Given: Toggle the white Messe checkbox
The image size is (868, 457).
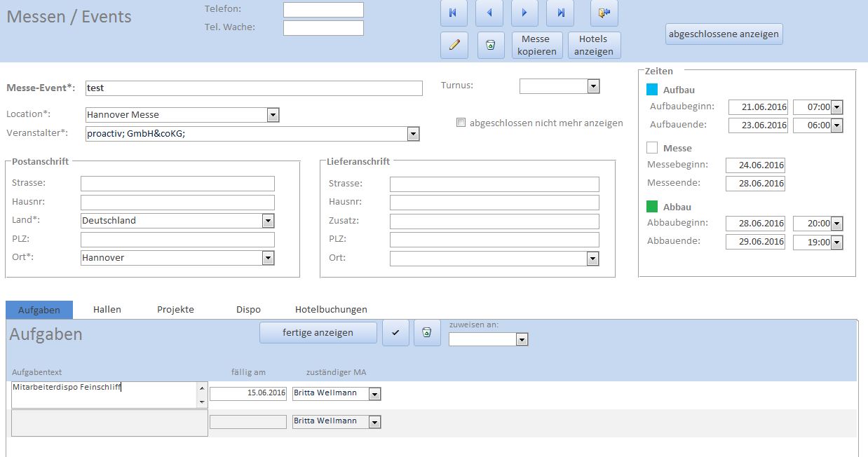Looking at the screenshot, I should (x=652, y=148).
